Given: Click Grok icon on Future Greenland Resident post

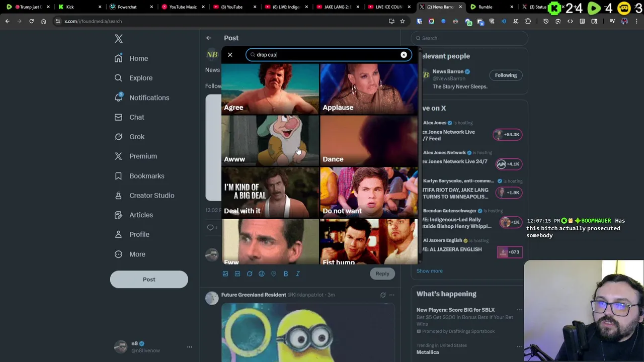Looking at the screenshot, I should (383, 295).
